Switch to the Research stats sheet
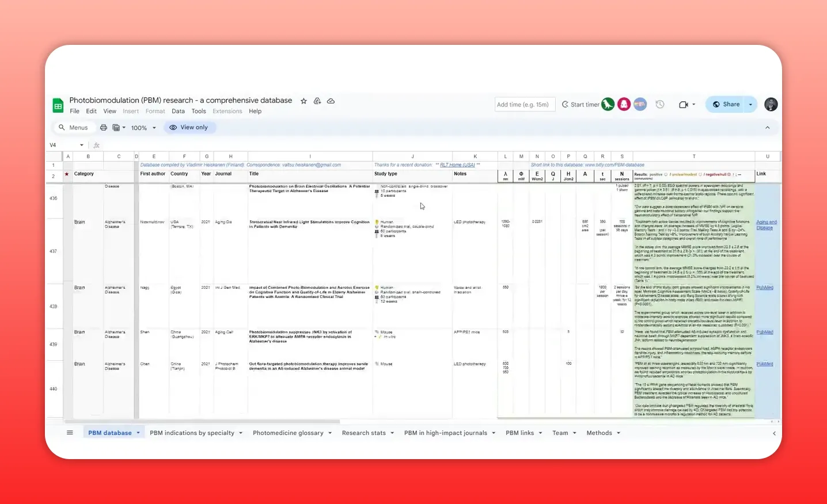Viewport: 827px width, 504px height. [363, 432]
